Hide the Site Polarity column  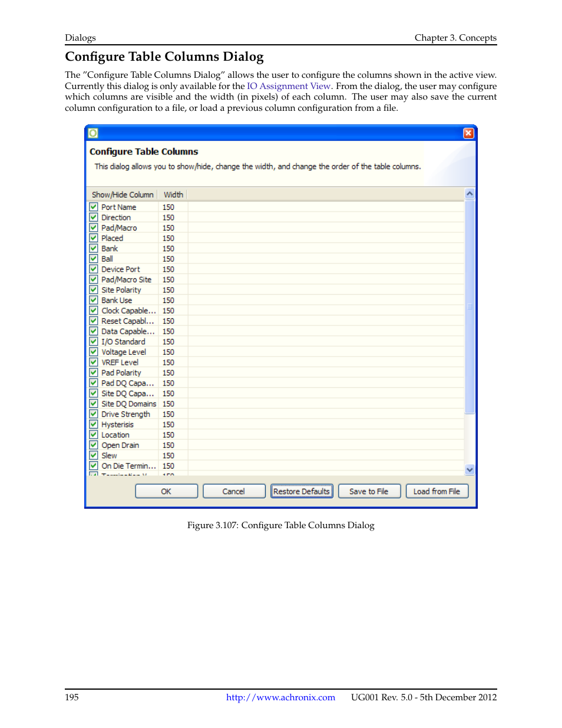(93, 289)
